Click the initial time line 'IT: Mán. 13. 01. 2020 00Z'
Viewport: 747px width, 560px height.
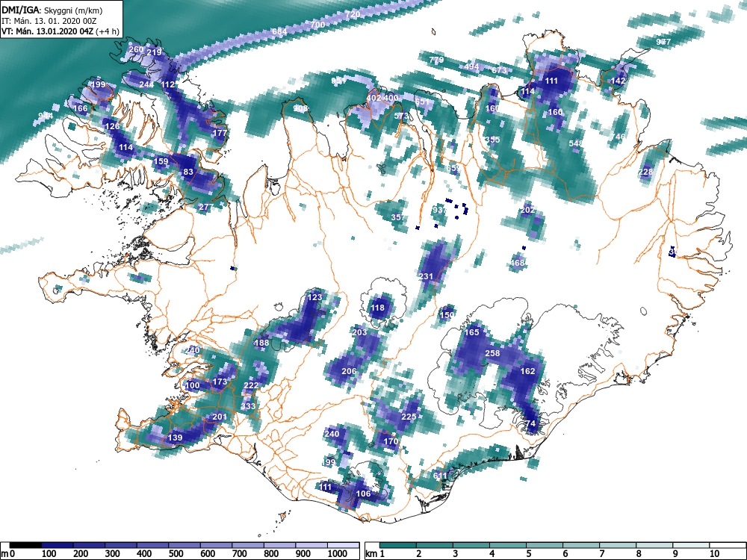(x=49, y=21)
